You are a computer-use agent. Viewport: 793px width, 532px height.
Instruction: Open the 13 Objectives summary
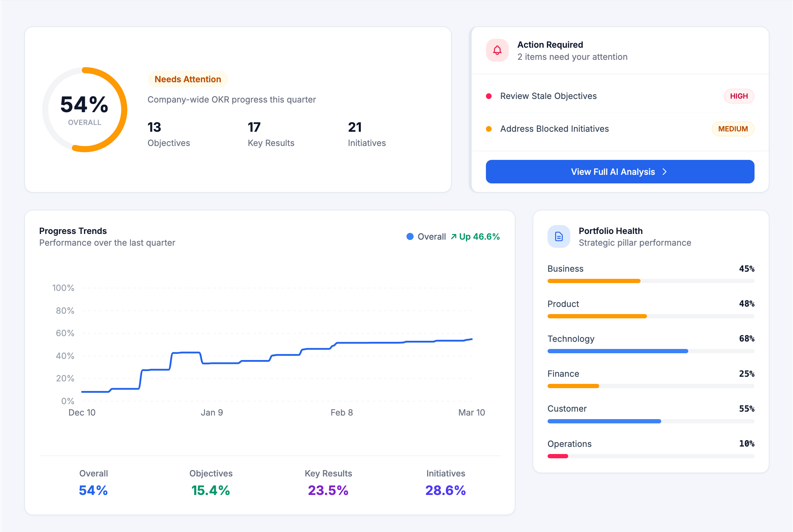[x=168, y=135]
